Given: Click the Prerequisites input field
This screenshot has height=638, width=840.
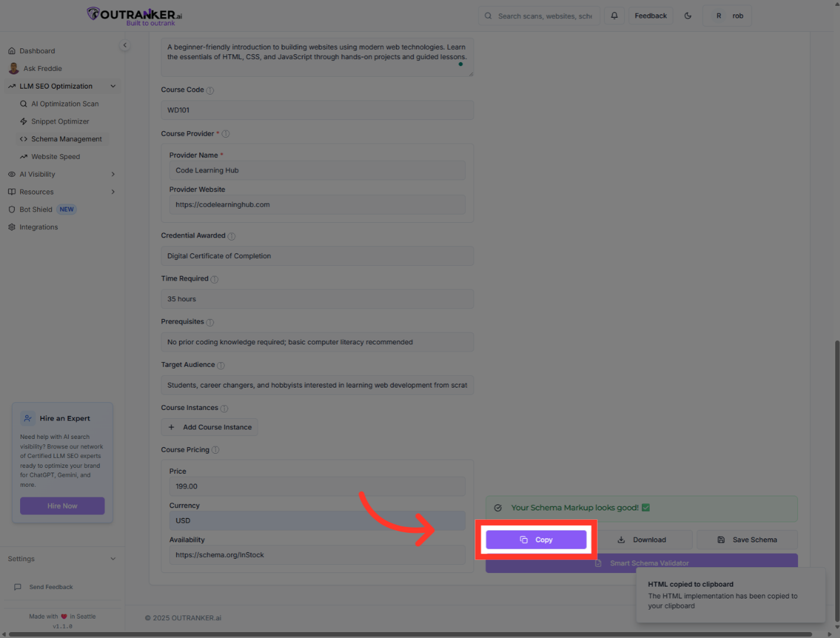Looking at the screenshot, I should (317, 342).
